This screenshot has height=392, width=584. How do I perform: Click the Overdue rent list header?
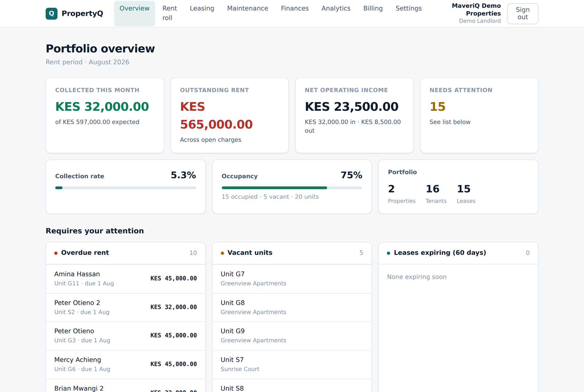point(126,253)
